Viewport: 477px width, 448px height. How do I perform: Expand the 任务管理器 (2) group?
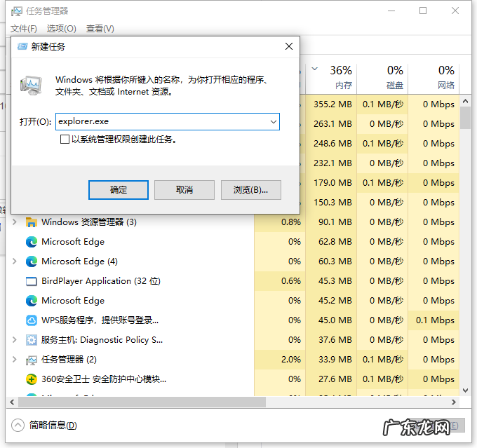tap(14, 360)
